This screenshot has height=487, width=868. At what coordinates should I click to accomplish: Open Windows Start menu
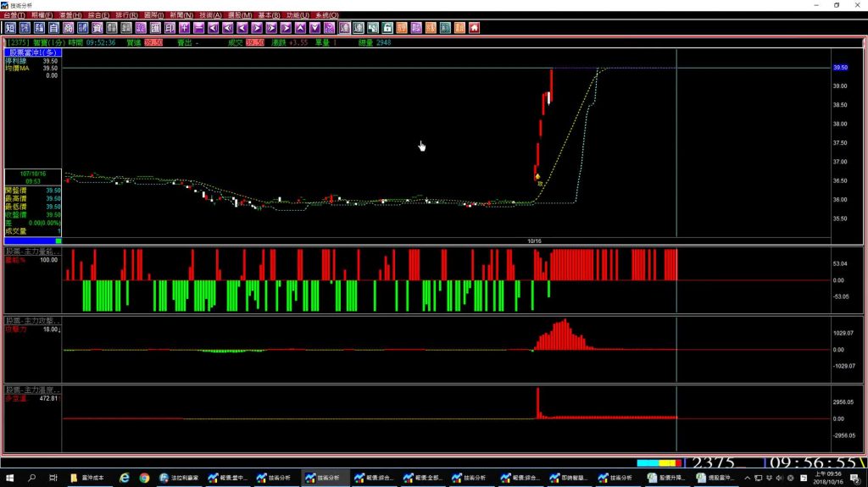pyautogui.click(x=9, y=478)
